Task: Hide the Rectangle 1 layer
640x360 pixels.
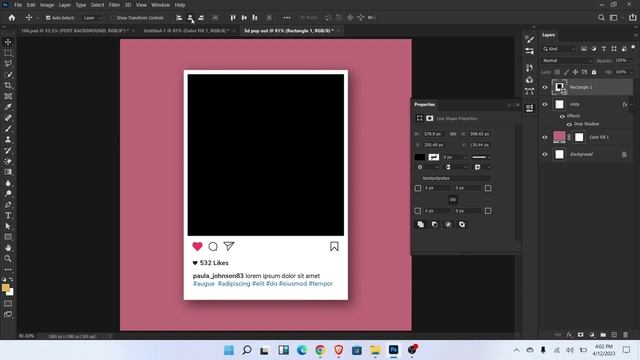Action: click(544, 87)
